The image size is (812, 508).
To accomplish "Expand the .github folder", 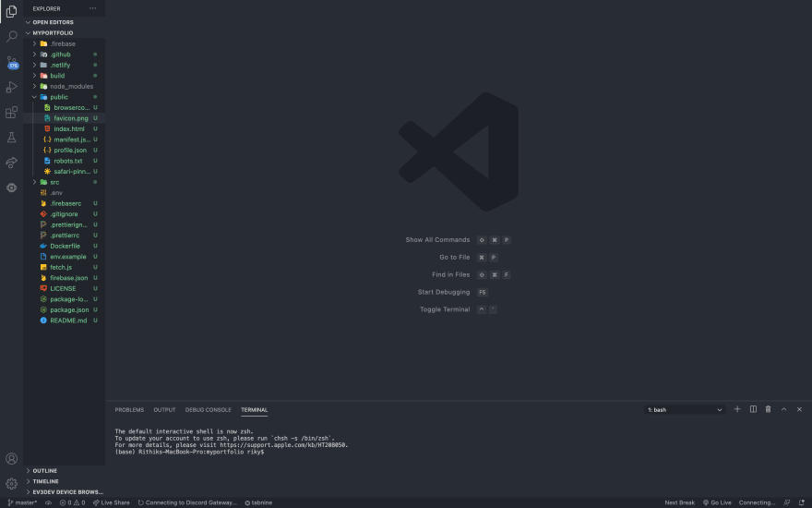I will pos(65,54).
